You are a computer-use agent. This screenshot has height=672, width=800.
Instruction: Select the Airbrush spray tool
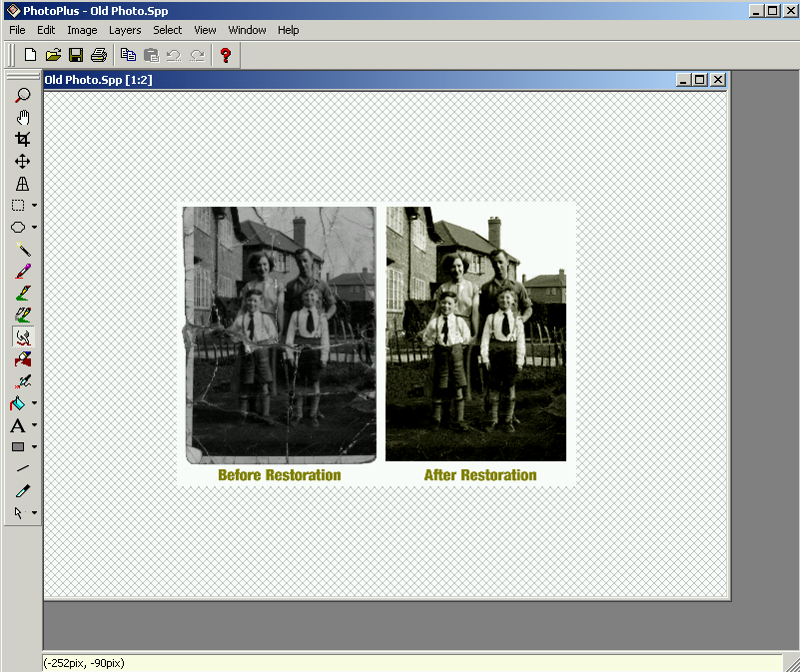pyautogui.click(x=22, y=381)
